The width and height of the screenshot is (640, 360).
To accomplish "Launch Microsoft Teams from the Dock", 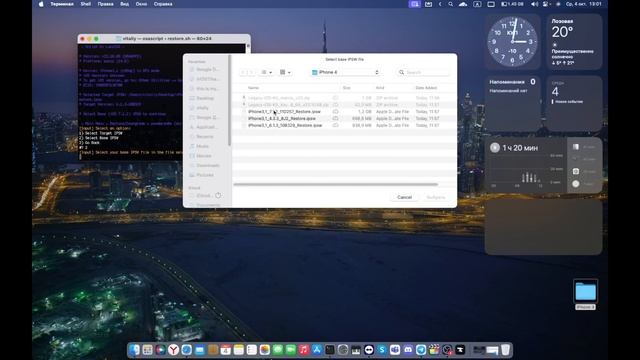I will 395,350.
